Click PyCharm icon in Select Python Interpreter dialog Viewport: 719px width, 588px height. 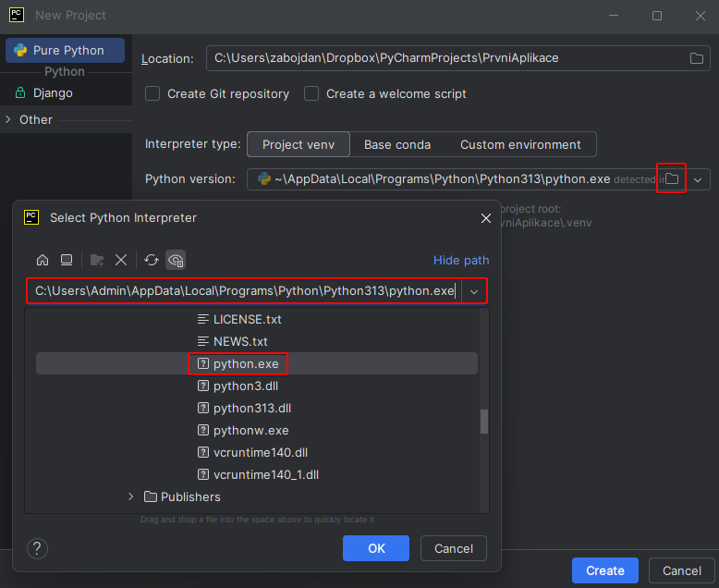pos(31,217)
